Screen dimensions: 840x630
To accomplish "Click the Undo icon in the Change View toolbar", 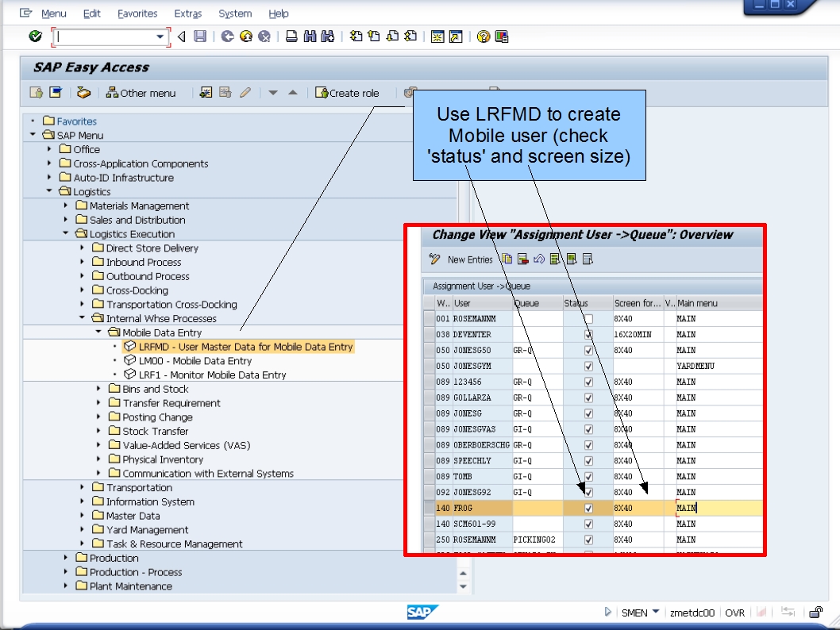I will 538,259.
